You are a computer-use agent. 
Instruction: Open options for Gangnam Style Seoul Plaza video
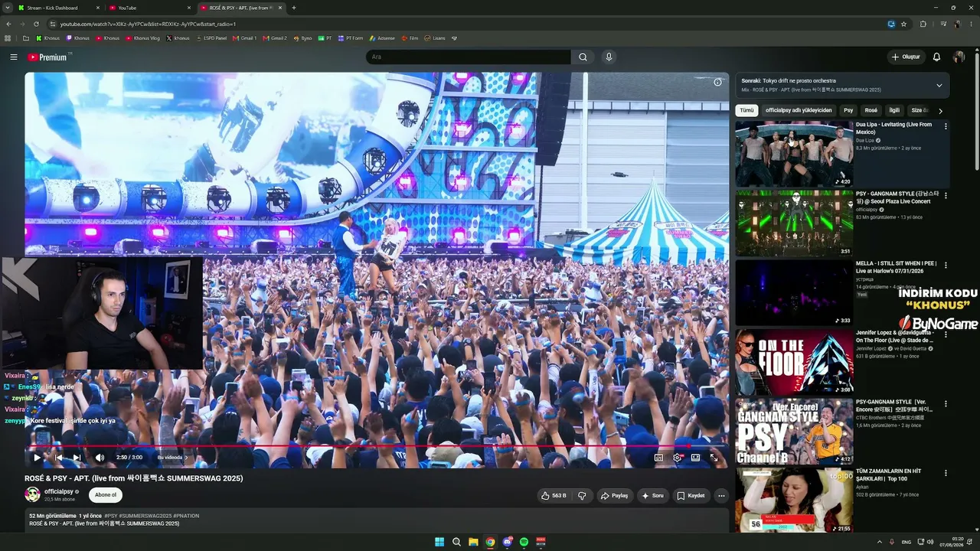[946, 196]
